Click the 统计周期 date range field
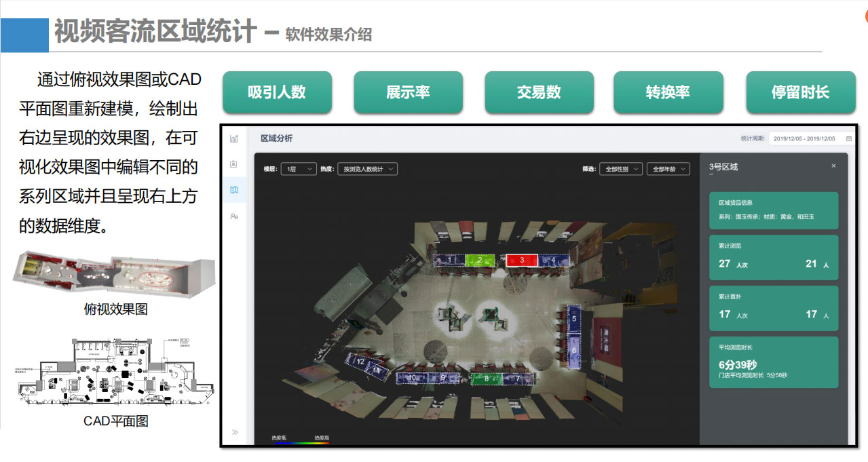 pyautogui.click(x=807, y=138)
